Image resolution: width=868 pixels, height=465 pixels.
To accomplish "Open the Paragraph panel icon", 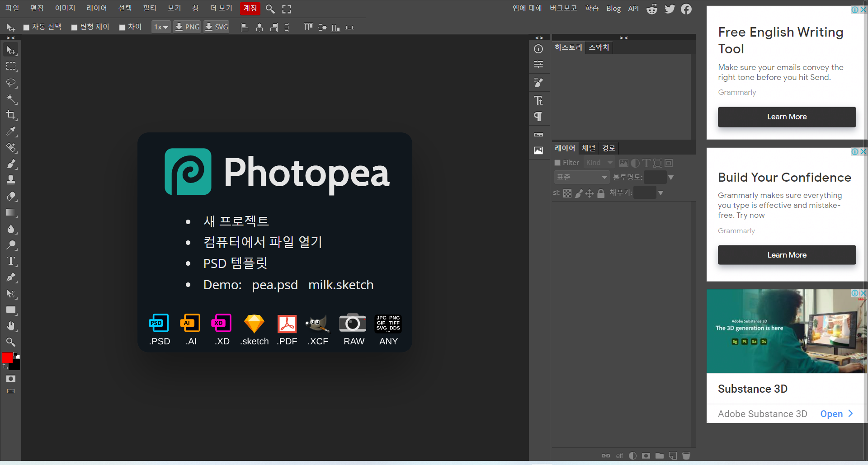I will 538,117.
